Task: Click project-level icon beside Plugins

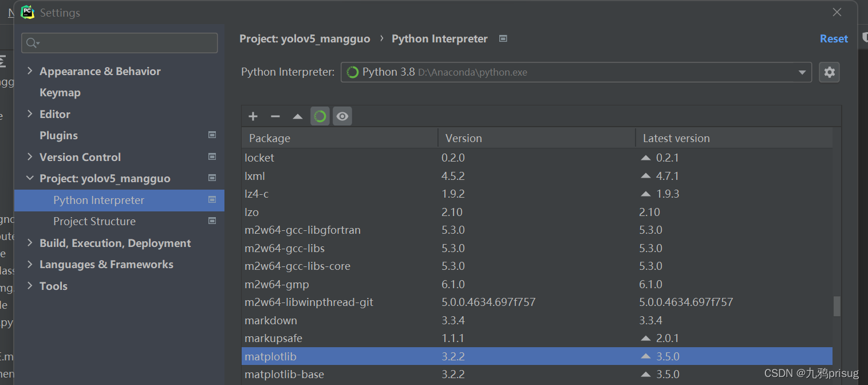Action: pyautogui.click(x=212, y=135)
